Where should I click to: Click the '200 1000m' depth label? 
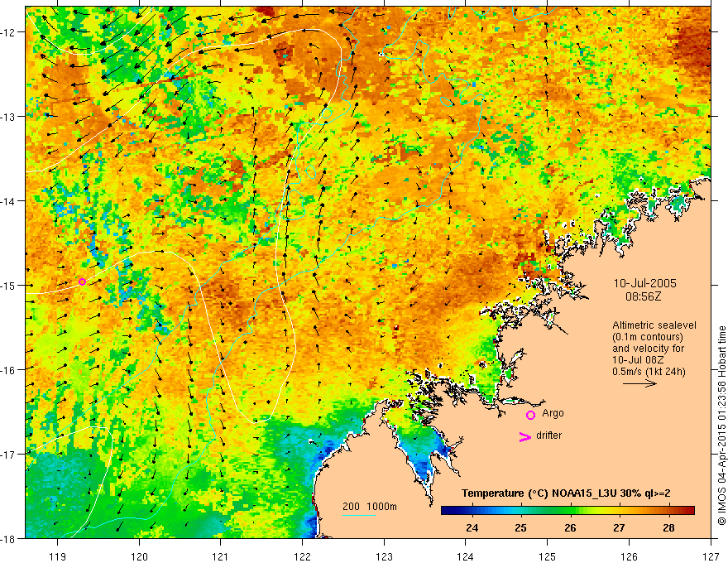pos(370,507)
